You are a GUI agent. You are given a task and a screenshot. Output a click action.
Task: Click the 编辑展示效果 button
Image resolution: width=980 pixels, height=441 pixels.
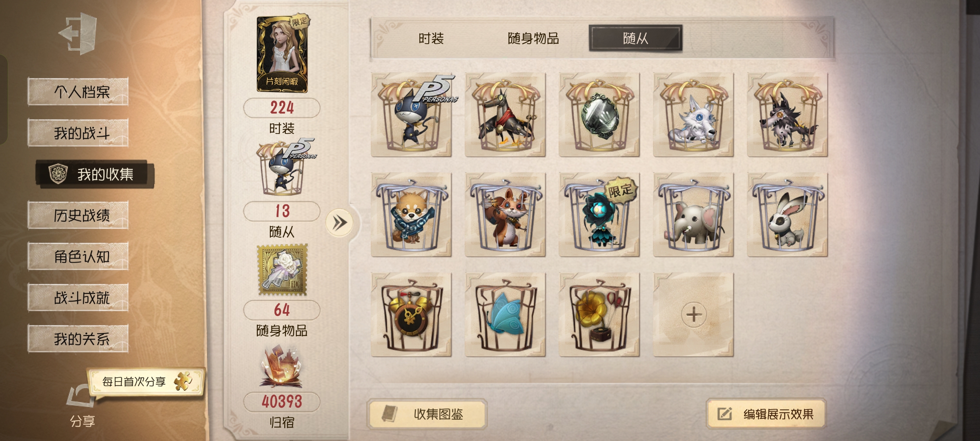click(x=766, y=414)
